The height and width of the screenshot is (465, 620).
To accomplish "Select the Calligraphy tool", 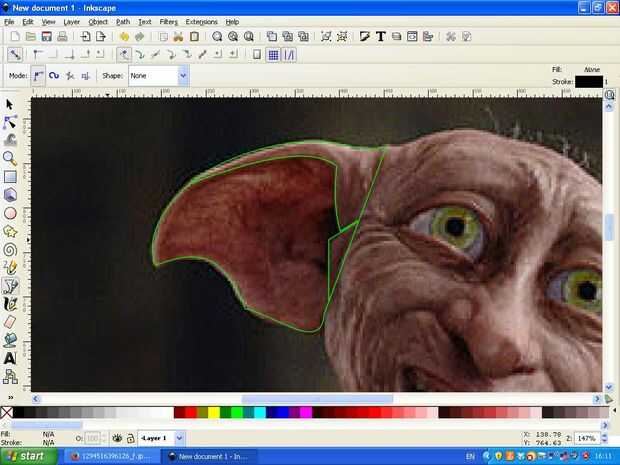I will 10,304.
